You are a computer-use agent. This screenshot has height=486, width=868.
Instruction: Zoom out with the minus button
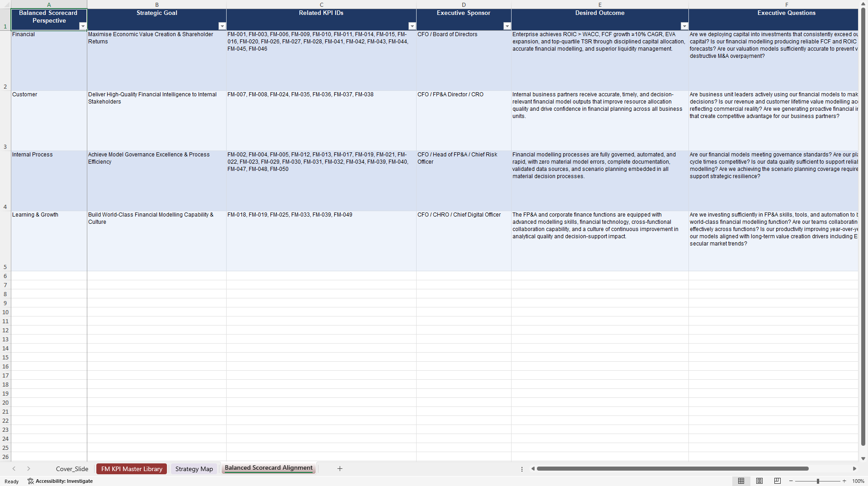[791, 481]
